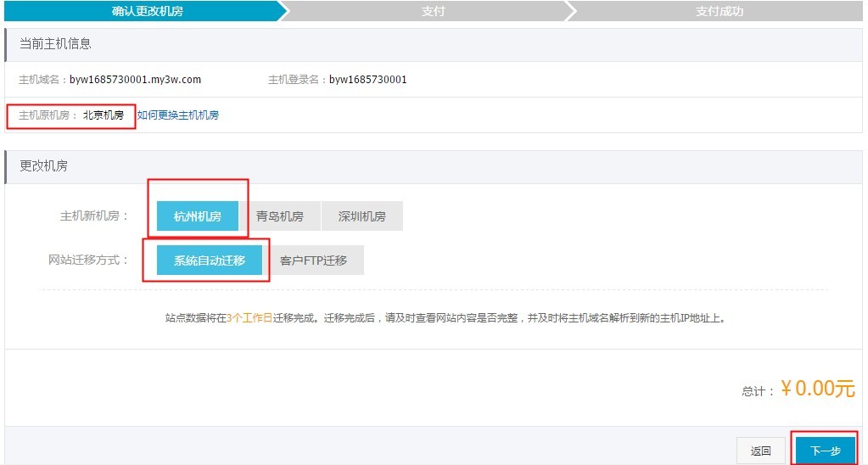Click the 网站迁移方式 label
The image size is (868, 465).
[89, 260]
